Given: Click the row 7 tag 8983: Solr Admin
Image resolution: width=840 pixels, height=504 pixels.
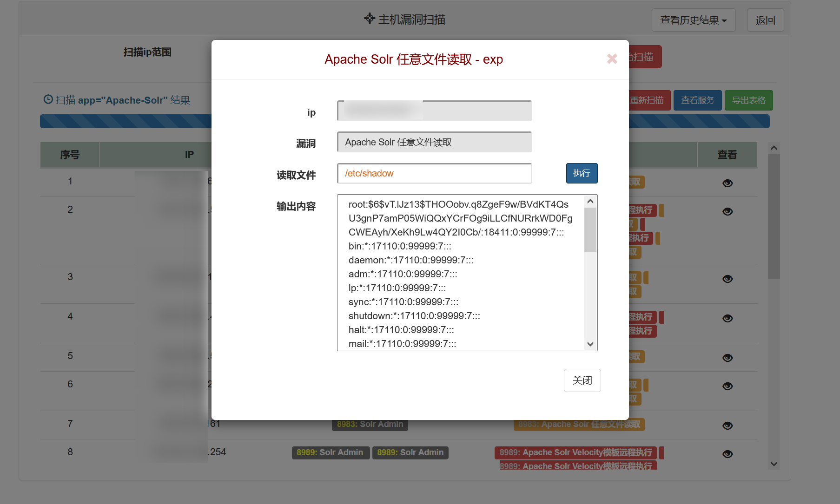Looking at the screenshot, I should (x=370, y=425).
